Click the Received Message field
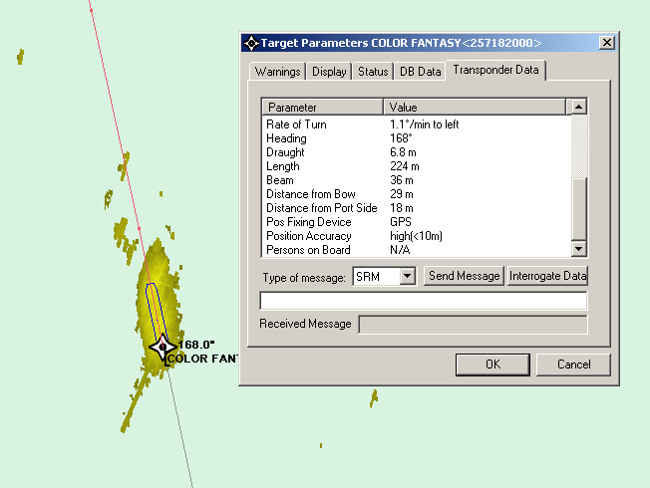This screenshot has height=488, width=650. point(473,324)
